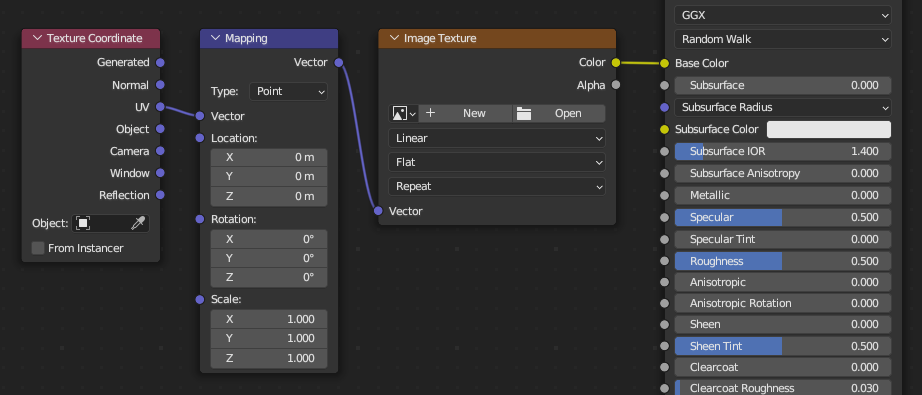Click the Scale input socket
Screen dimensions: 922x395
pyautogui.click(x=200, y=300)
